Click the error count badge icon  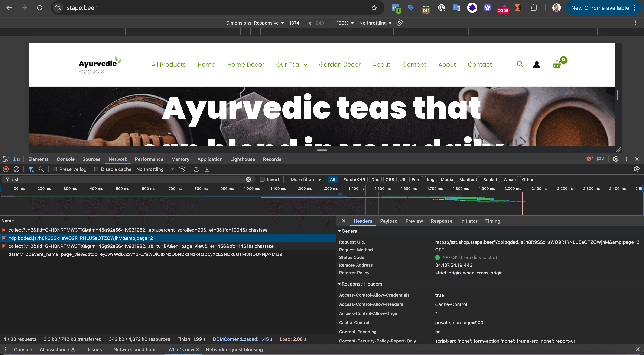590,159
